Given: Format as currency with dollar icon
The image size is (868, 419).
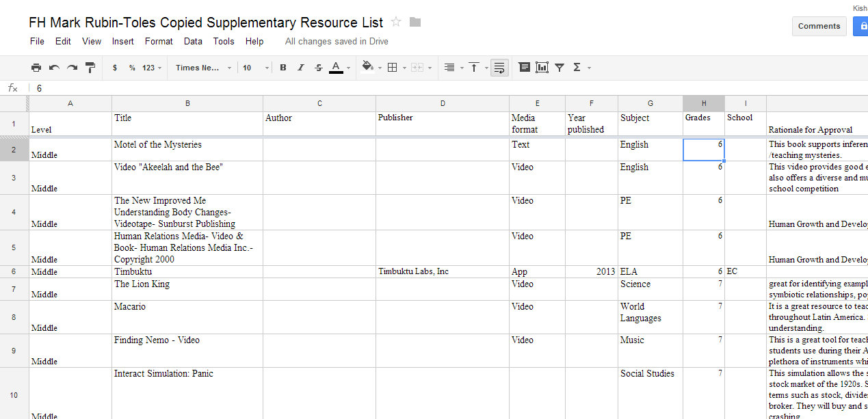Looking at the screenshot, I should tap(114, 68).
